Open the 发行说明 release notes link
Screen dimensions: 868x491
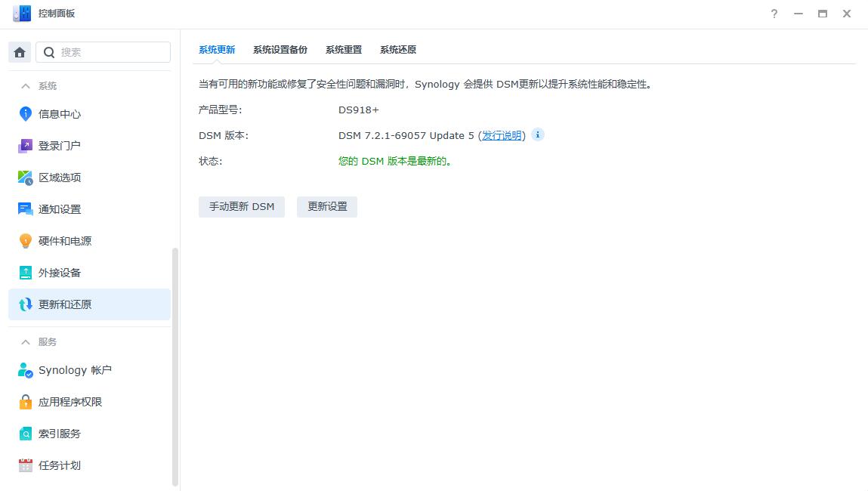502,136
